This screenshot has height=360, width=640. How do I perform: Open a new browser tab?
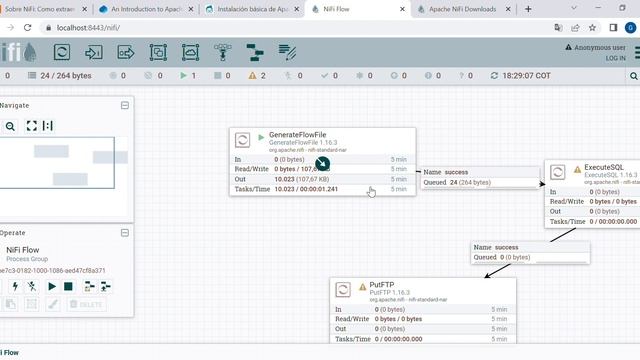tap(528, 9)
